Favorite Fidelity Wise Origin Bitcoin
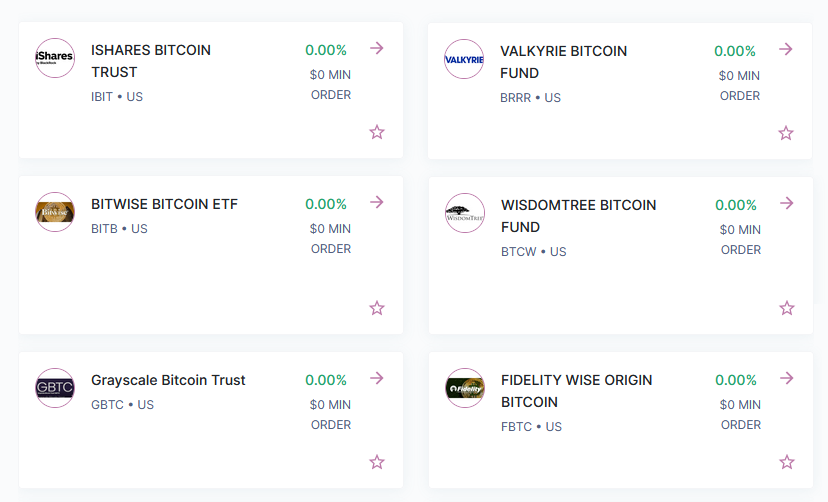The image size is (828, 502). pyautogui.click(x=787, y=462)
